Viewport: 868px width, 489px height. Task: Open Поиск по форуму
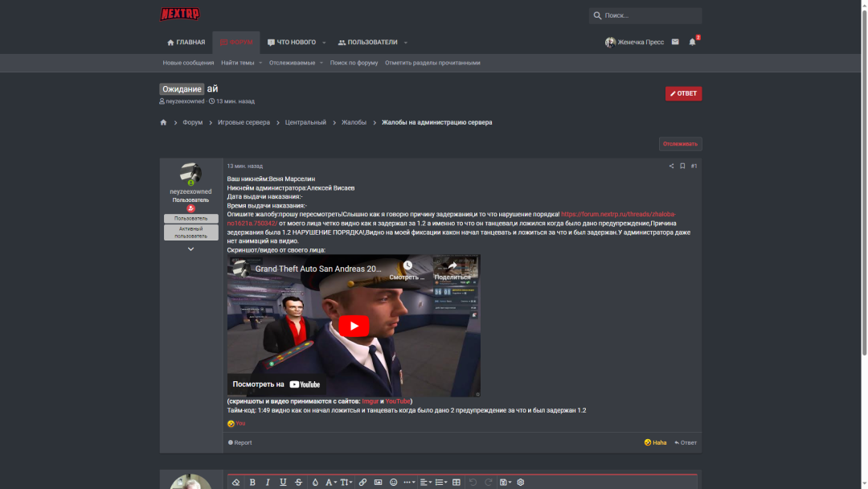[x=354, y=63]
